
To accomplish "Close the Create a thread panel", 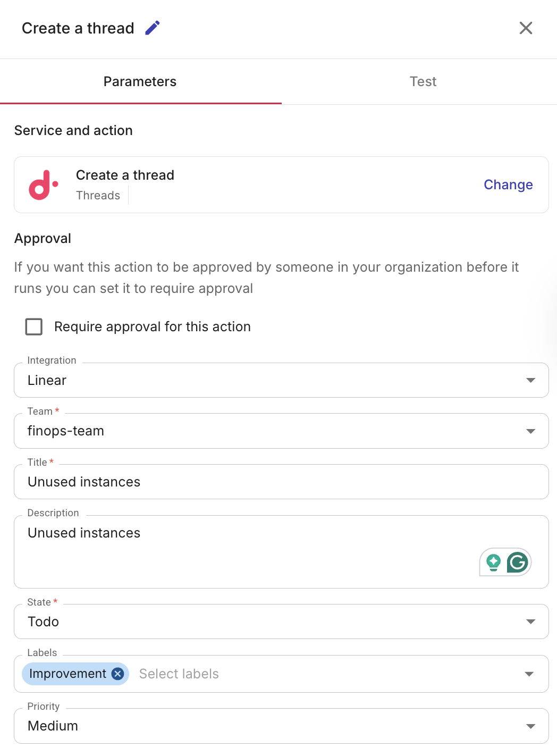I will (525, 28).
